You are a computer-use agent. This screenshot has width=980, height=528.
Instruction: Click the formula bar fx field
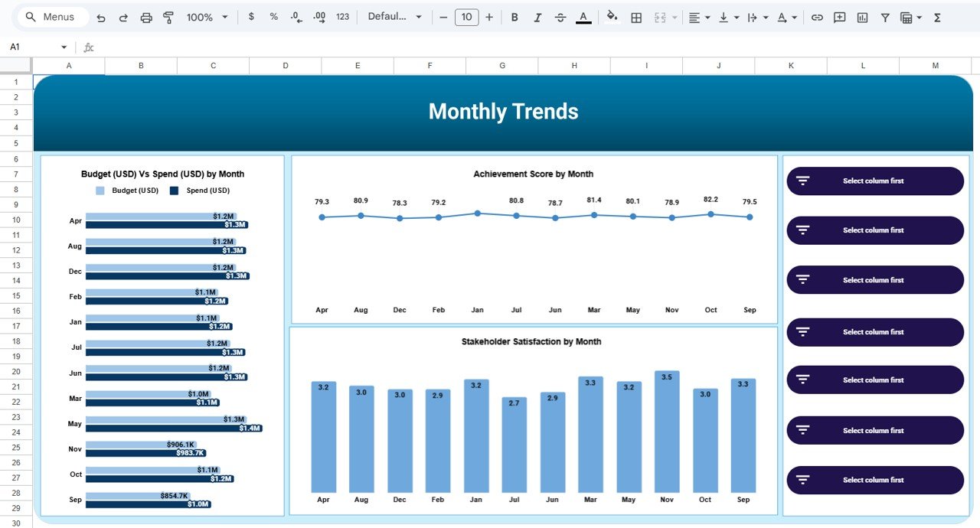coord(88,47)
